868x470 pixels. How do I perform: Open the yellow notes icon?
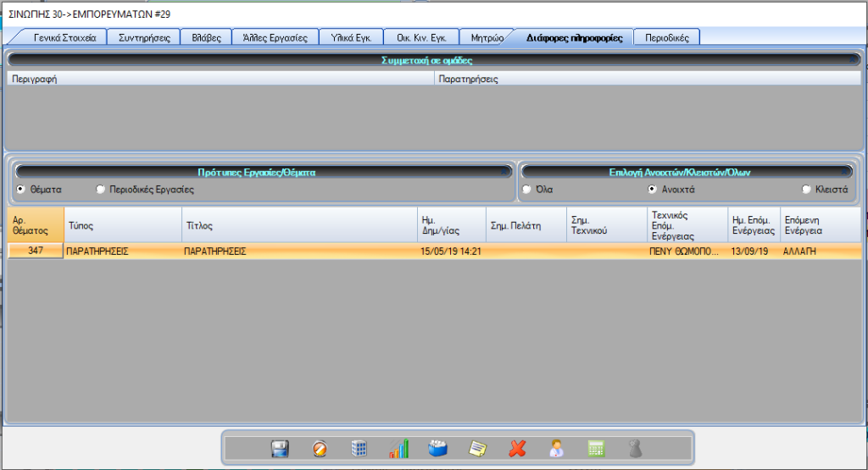coord(478,449)
